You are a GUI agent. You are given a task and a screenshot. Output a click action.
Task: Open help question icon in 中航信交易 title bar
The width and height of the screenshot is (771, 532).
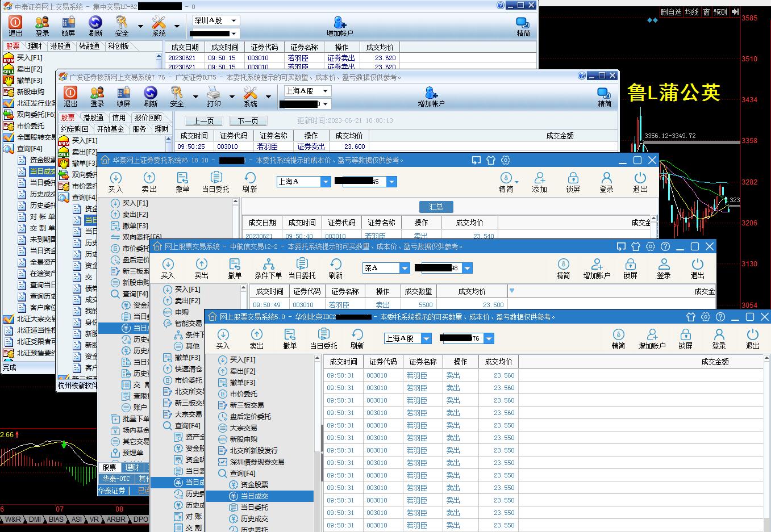665,246
